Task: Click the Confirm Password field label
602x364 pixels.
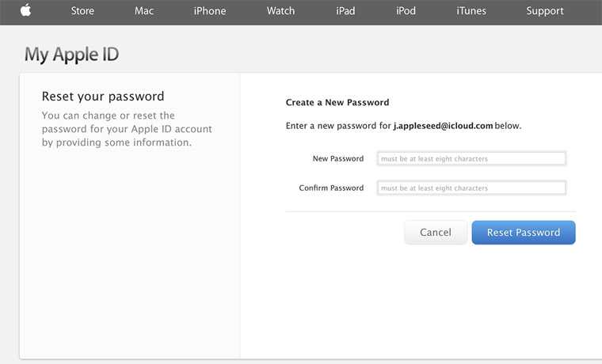Action: coord(331,188)
